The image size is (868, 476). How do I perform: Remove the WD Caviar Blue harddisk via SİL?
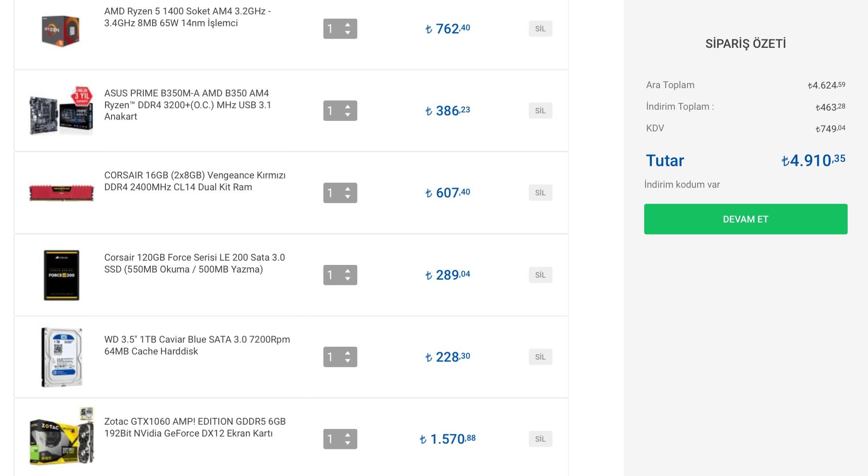point(540,357)
